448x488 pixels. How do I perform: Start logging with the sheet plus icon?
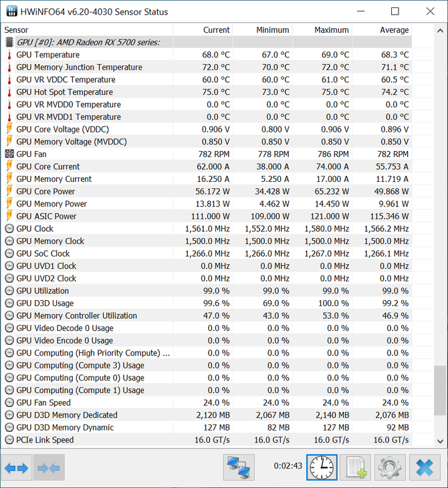356,467
